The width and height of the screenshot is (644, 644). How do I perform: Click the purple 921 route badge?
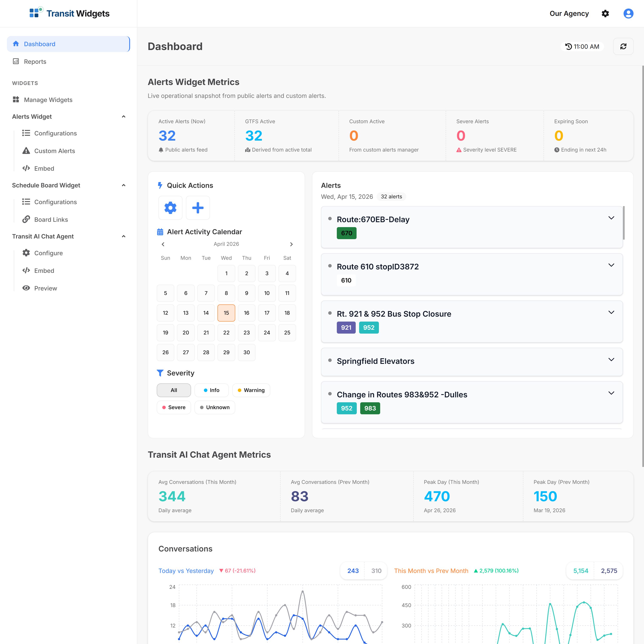[x=346, y=327]
